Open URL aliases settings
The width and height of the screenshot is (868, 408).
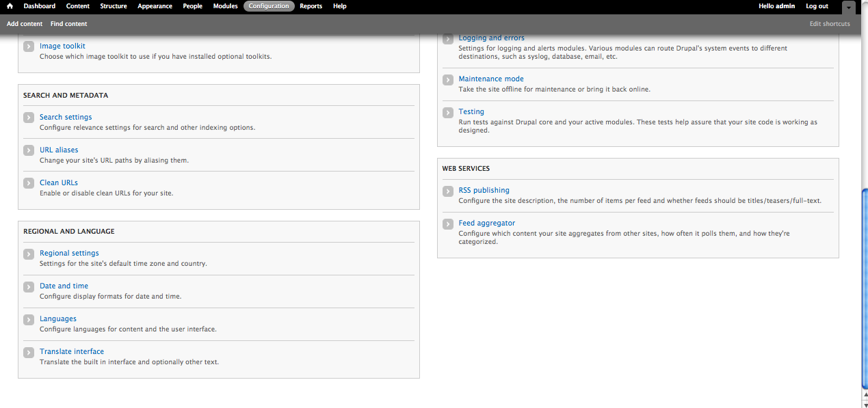click(x=58, y=150)
